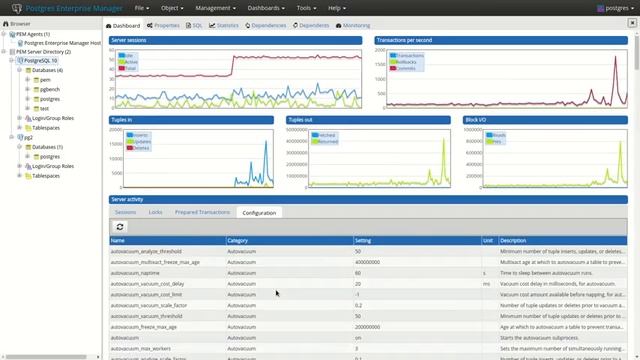
Task: Close the dashboard panel with X button
Action: [632, 23]
